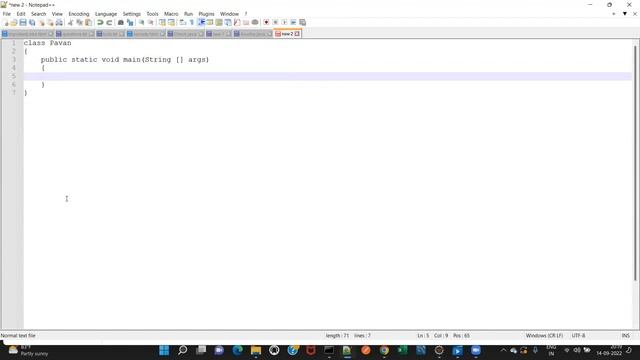640x360 pixels.
Task: Click the Save All toolbar icon
Action: 32,22
